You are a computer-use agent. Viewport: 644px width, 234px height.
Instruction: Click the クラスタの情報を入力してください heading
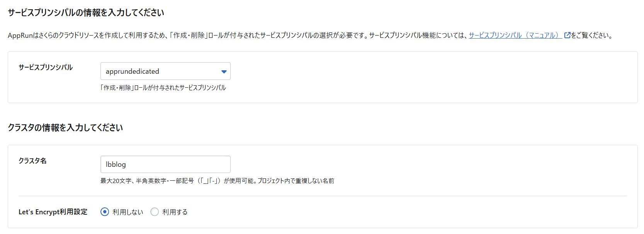tap(65, 128)
